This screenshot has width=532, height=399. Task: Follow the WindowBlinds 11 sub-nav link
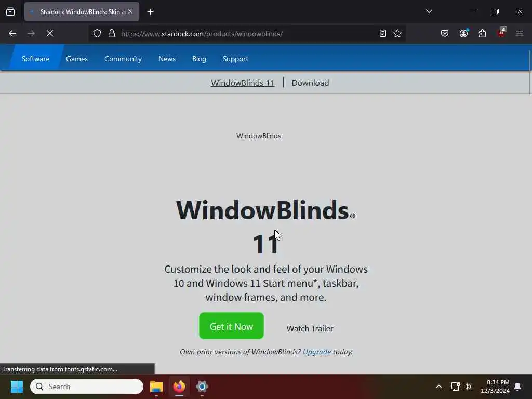(243, 83)
